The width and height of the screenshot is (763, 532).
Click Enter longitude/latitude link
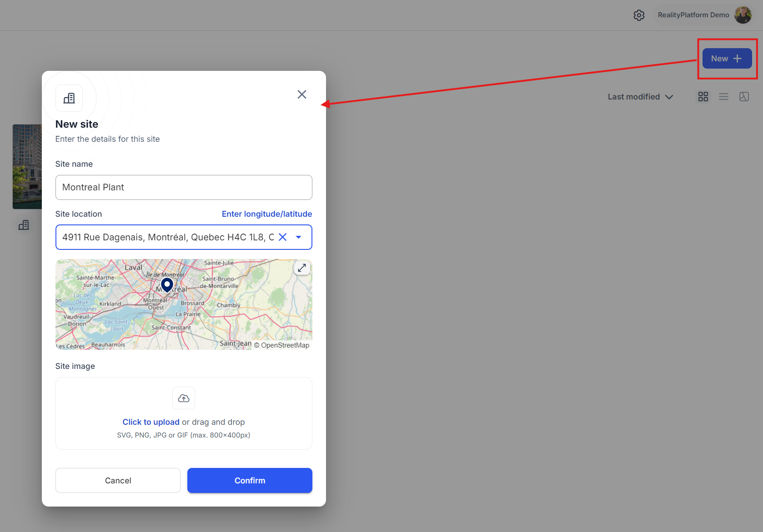(x=266, y=214)
